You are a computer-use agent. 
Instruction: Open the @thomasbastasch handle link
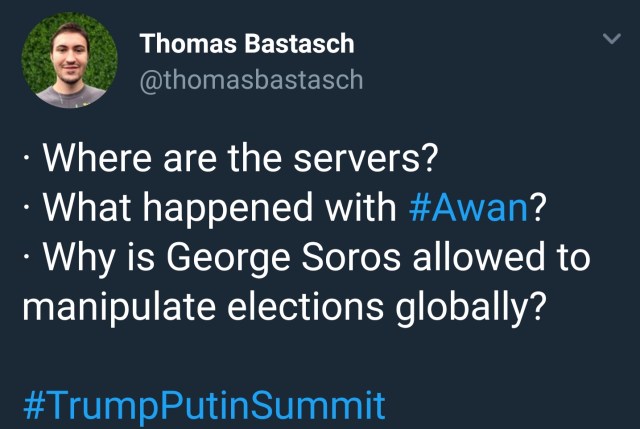(x=251, y=80)
